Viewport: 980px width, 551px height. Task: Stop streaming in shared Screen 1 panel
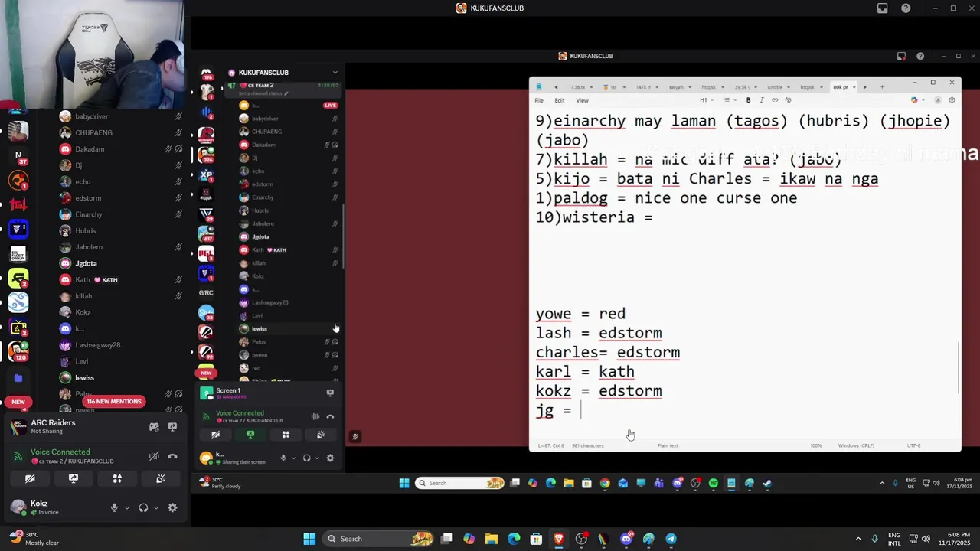[x=330, y=393]
